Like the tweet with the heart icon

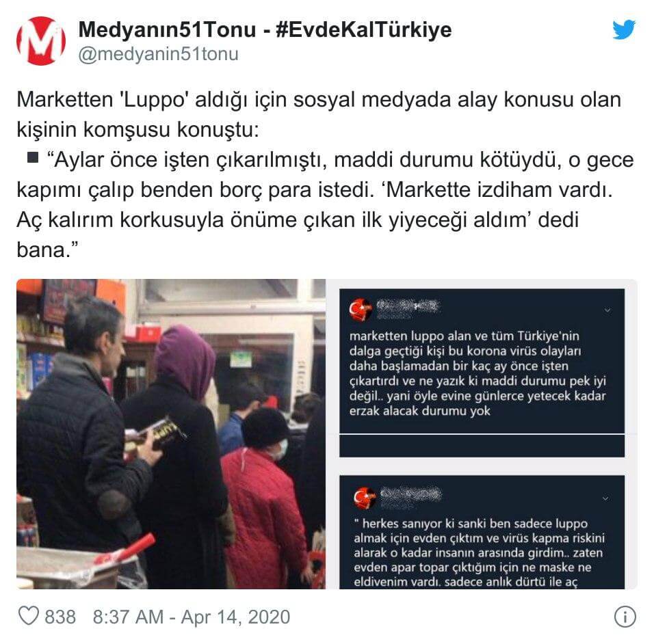pyautogui.click(x=29, y=616)
